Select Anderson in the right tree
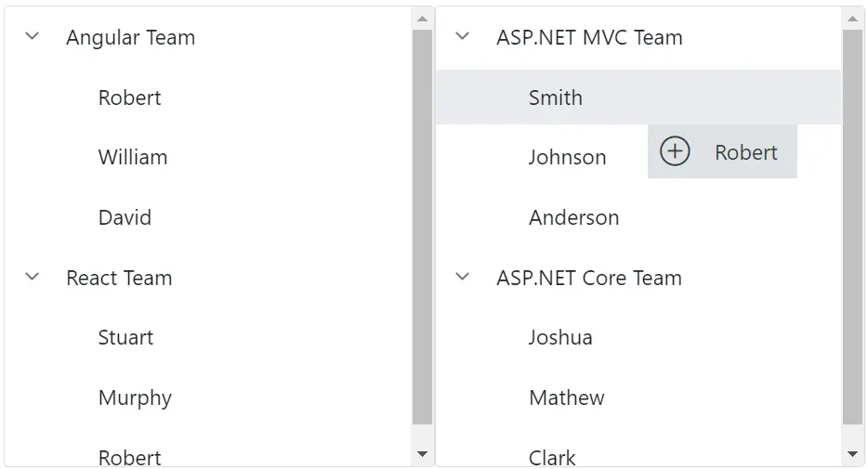The height and width of the screenshot is (469, 868). tap(574, 217)
